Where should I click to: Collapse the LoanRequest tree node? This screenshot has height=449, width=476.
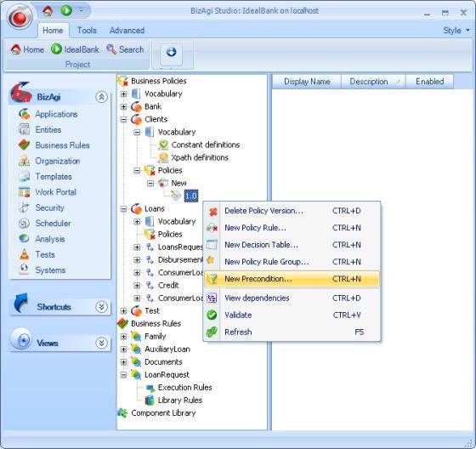pyautogui.click(x=123, y=374)
